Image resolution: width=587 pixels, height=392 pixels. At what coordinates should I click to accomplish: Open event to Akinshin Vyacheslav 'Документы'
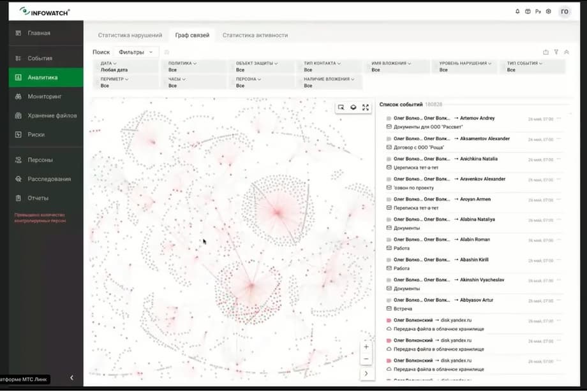[473, 284]
